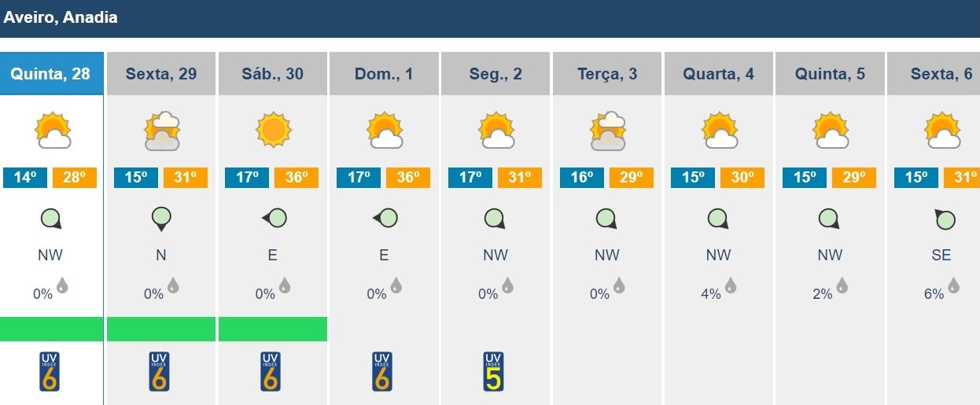Click the Aveiro, Anadia location title
The height and width of the screenshot is (405, 980).
[61, 17]
